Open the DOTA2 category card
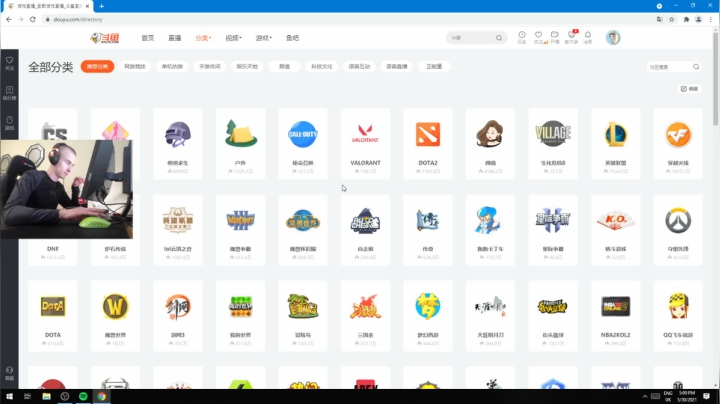This screenshot has height=404, width=720. click(x=428, y=144)
